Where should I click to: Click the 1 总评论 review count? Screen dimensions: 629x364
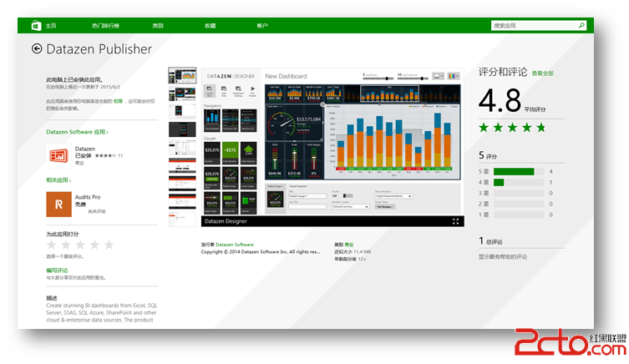[490, 241]
